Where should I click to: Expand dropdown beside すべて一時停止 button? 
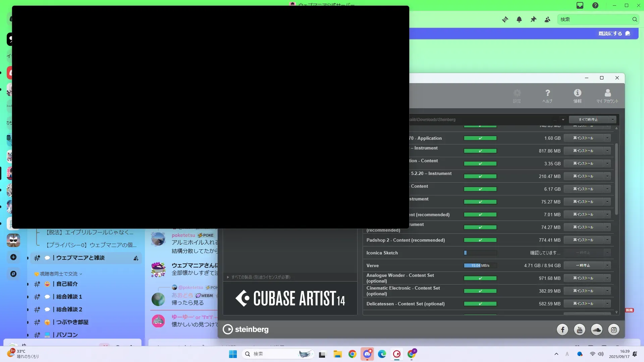(x=613, y=120)
